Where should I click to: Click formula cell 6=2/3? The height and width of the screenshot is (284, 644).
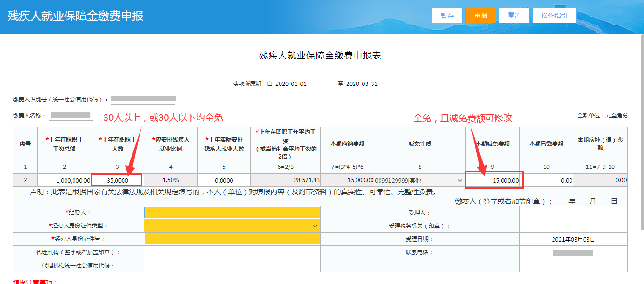tap(286, 167)
